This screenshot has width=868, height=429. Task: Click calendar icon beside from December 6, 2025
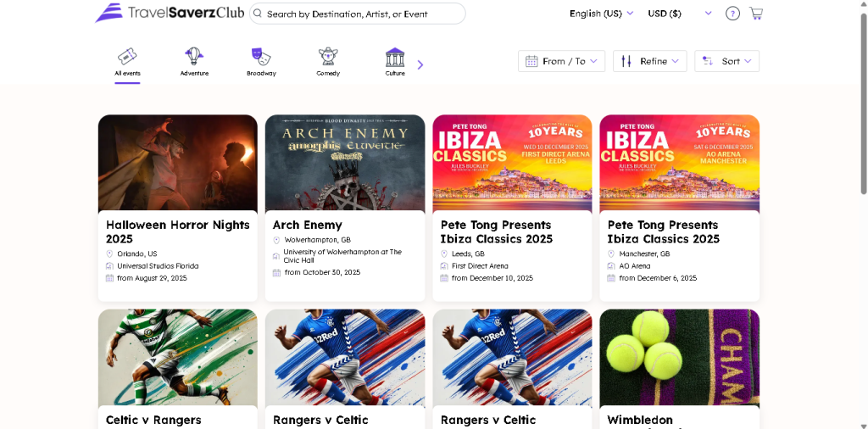(611, 278)
